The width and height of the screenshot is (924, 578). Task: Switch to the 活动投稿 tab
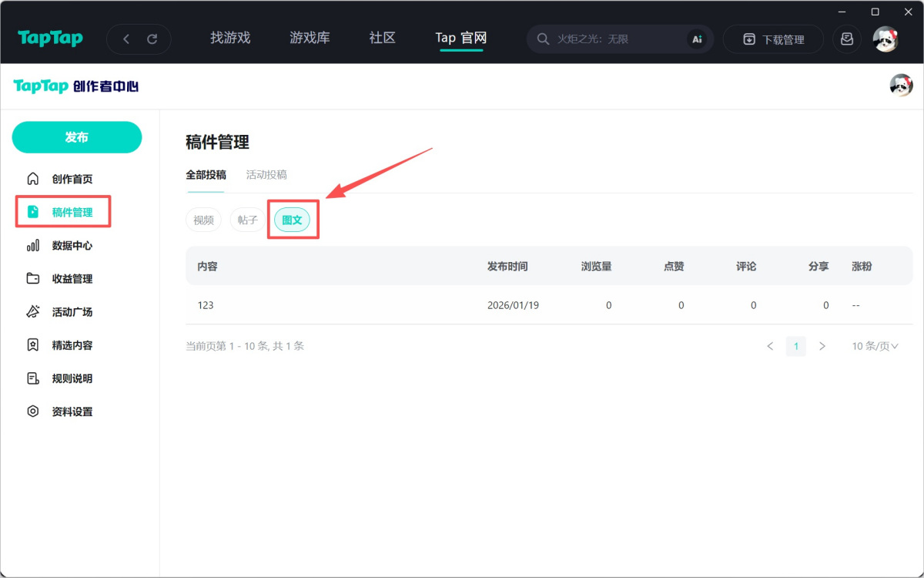click(x=266, y=175)
